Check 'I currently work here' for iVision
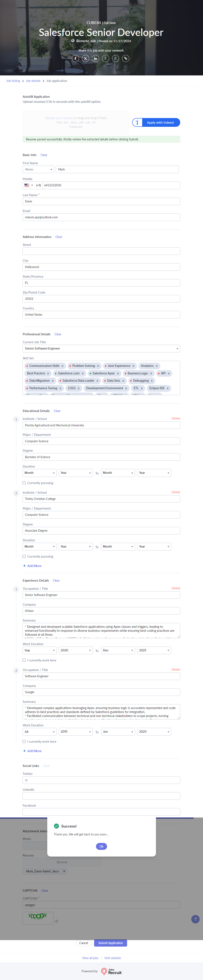Image resolution: width=203 pixels, height=980 pixels. (x=24, y=660)
